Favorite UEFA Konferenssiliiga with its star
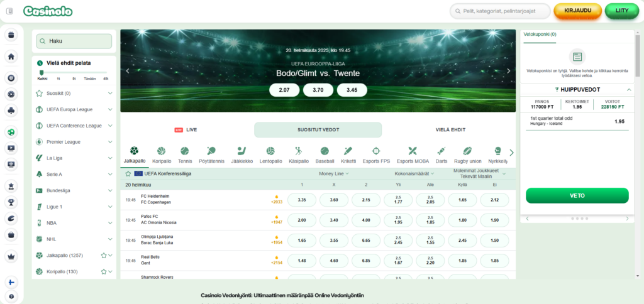 (128, 173)
